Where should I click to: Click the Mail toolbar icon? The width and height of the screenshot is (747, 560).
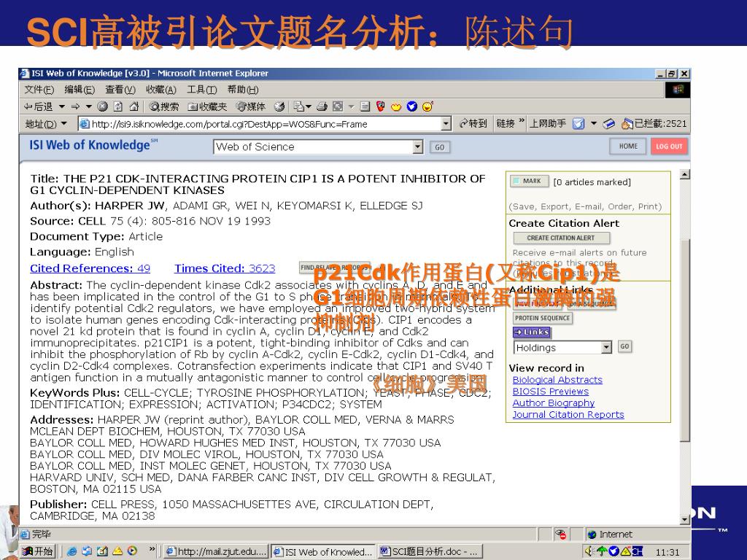(x=298, y=106)
